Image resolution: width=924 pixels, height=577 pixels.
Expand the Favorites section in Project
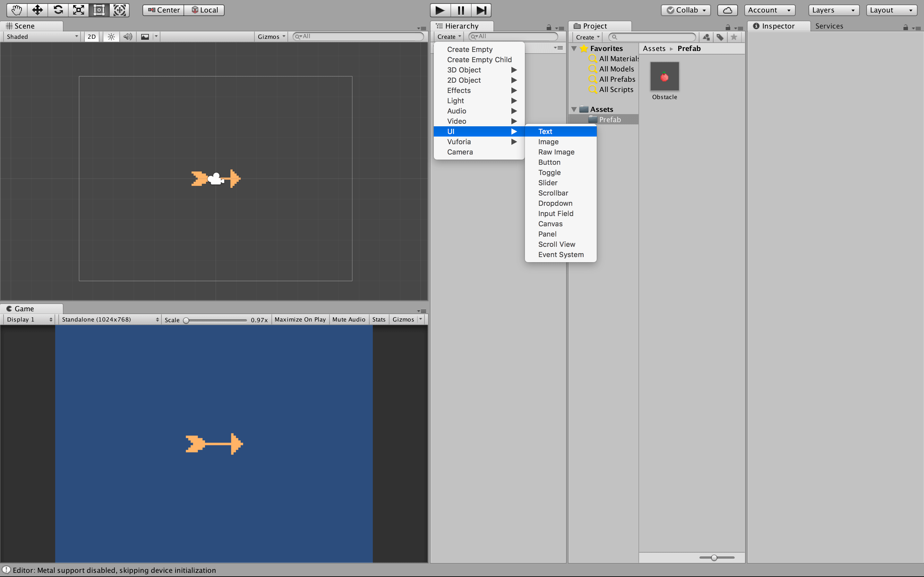(574, 48)
